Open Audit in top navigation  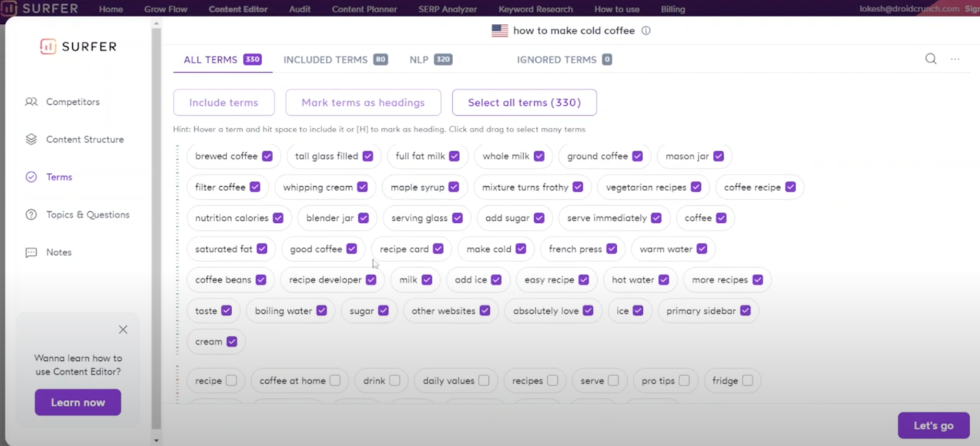pos(300,9)
